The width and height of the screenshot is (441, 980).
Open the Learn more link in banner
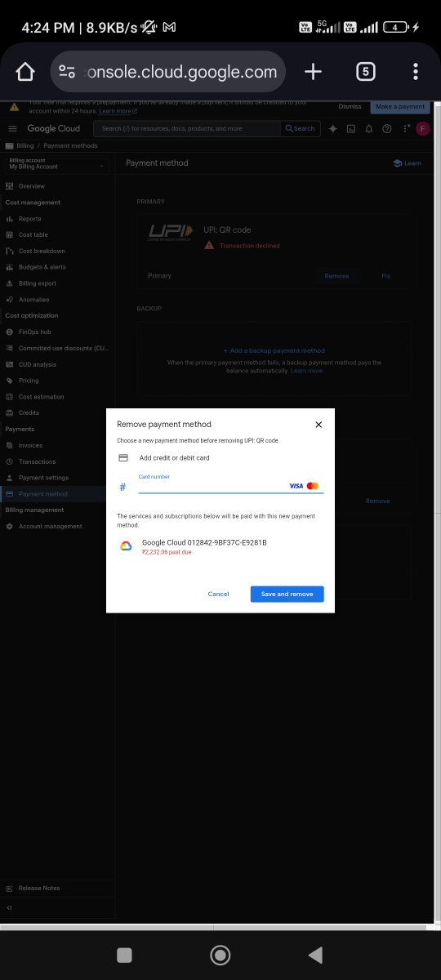tap(118, 111)
